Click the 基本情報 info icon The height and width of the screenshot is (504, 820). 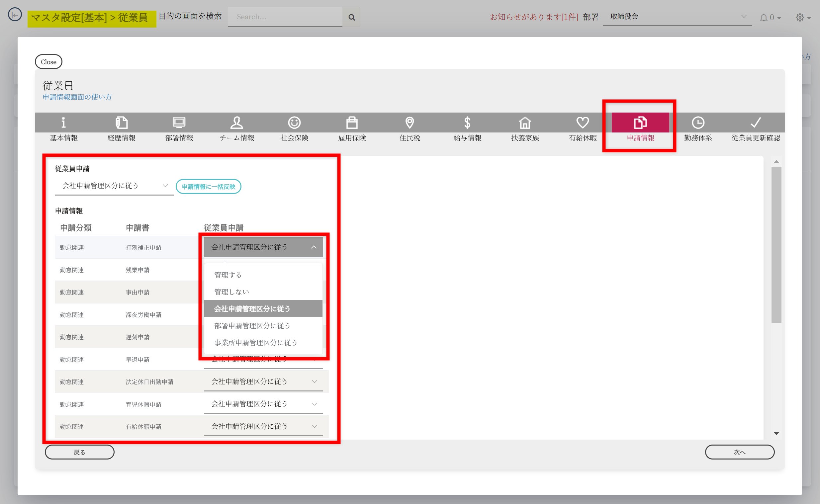click(64, 123)
